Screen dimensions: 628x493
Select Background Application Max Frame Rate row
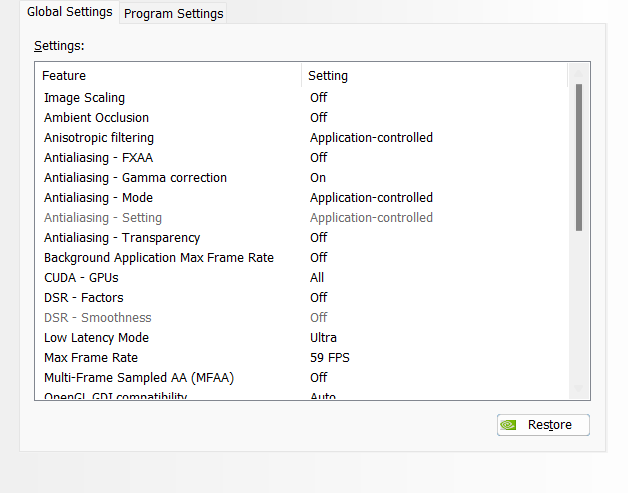(158, 257)
